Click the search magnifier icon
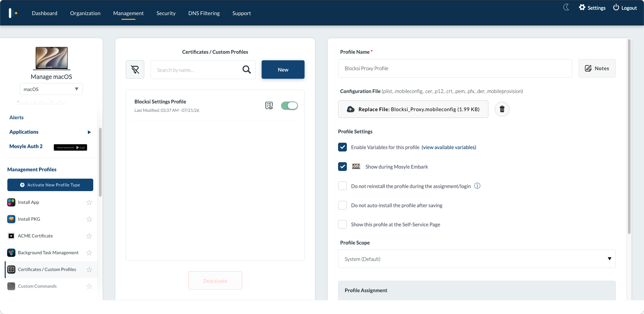Image resolution: width=644 pixels, height=314 pixels. [x=247, y=70]
